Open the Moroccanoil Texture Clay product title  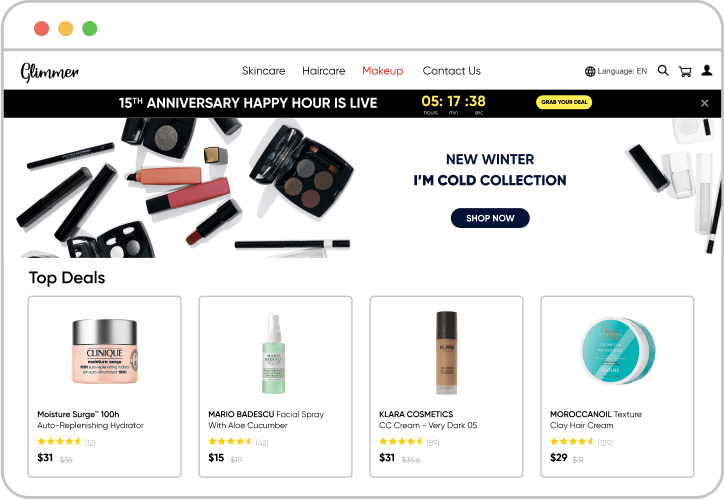tap(596, 420)
